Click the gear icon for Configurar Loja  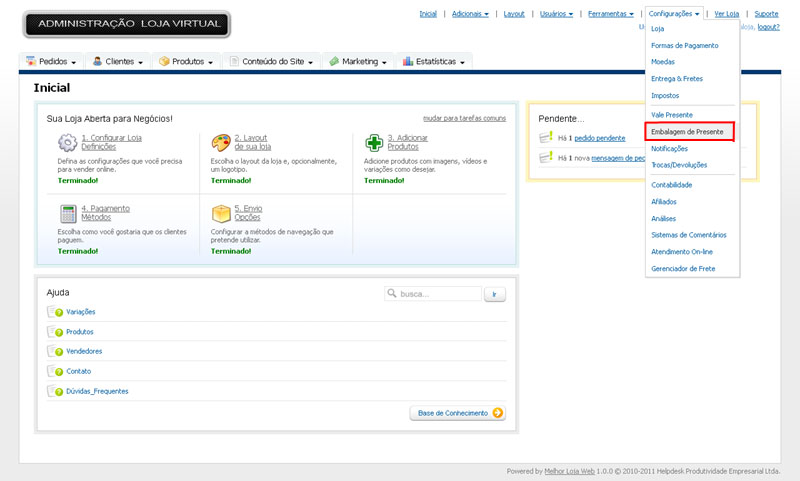tap(67, 142)
